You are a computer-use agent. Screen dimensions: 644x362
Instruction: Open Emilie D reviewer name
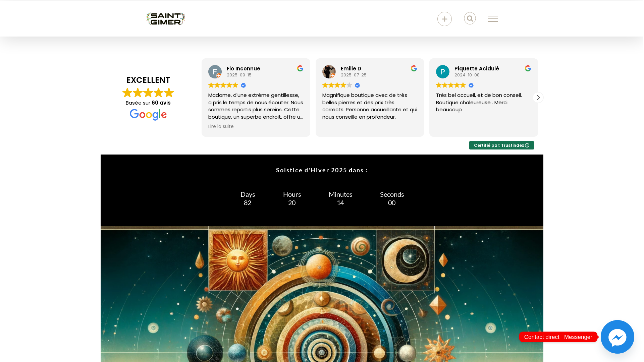coord(351,69)
